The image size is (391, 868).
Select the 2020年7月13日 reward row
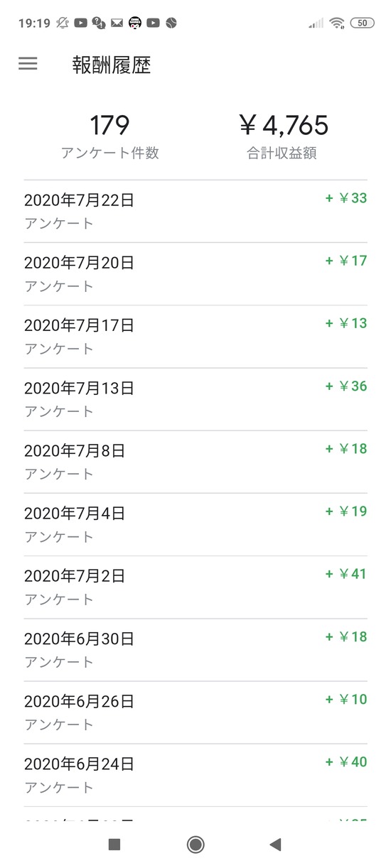[195, 399]
